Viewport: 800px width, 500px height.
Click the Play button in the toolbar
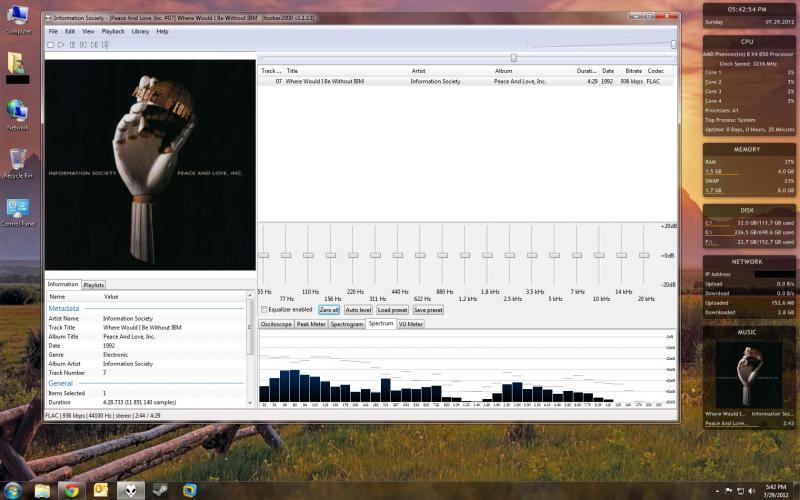click(x=61, y=45)
